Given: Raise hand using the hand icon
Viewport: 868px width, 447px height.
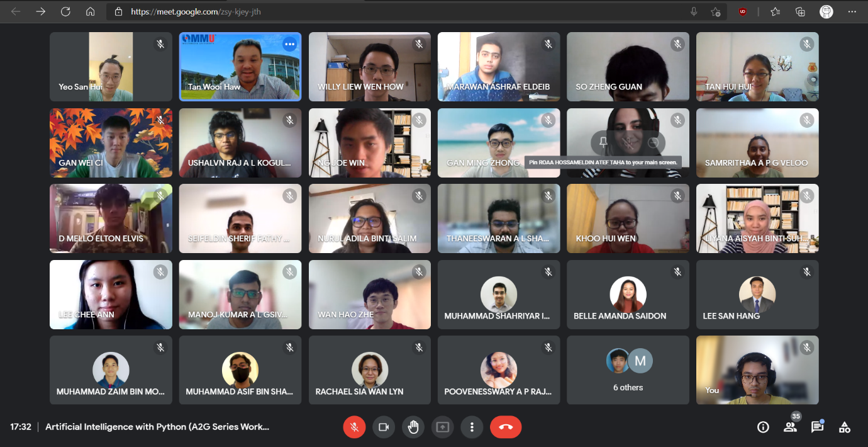Looking at the screenshot, I should coord(413,427).
